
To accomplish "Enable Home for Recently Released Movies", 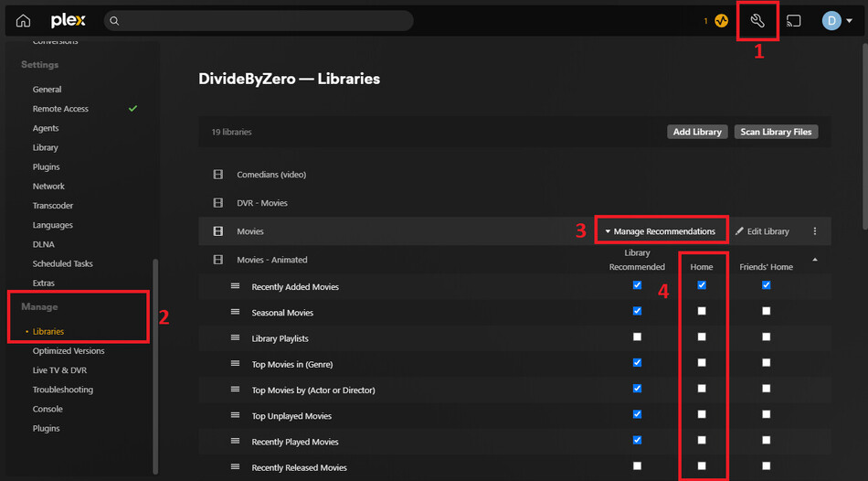I will (x=702, y=465).
